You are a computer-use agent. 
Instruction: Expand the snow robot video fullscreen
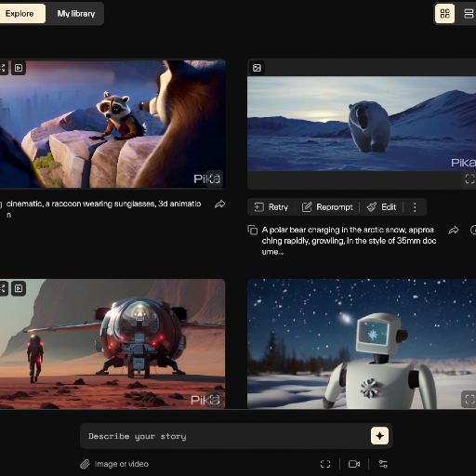469,399
